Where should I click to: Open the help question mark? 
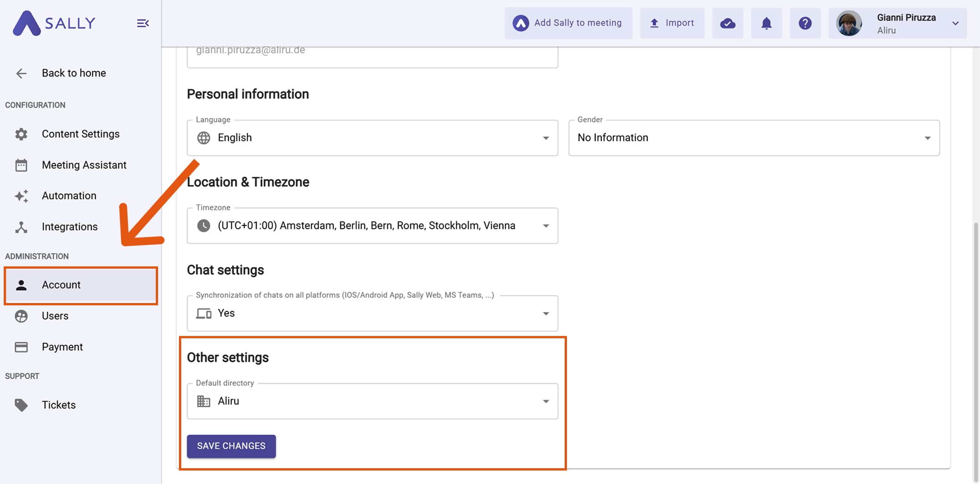click(x=805, y=23)
